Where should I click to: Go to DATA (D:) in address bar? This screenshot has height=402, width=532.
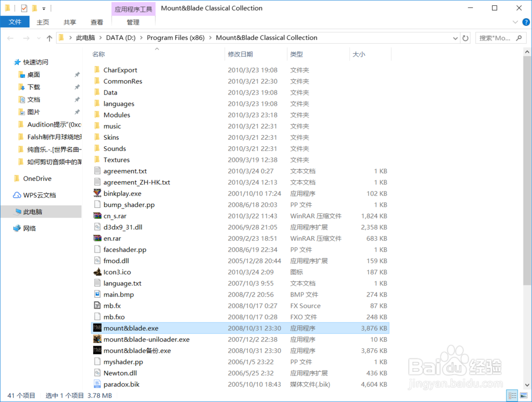(121, 38)
